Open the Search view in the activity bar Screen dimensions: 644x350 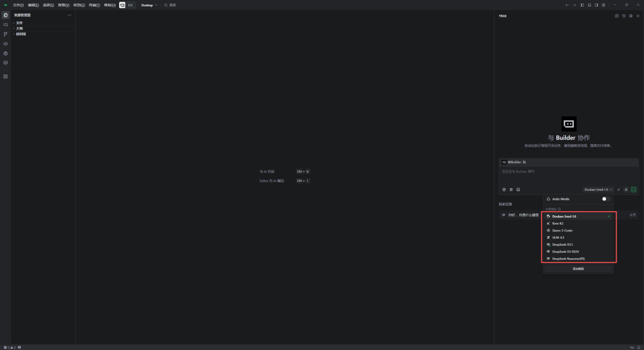tap(5, 24)
